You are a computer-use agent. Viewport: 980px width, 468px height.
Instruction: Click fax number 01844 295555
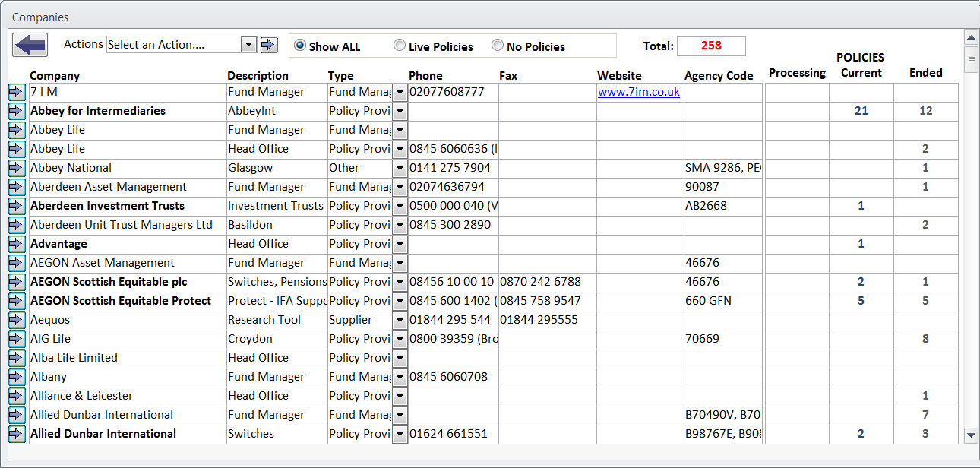[539, 320]
